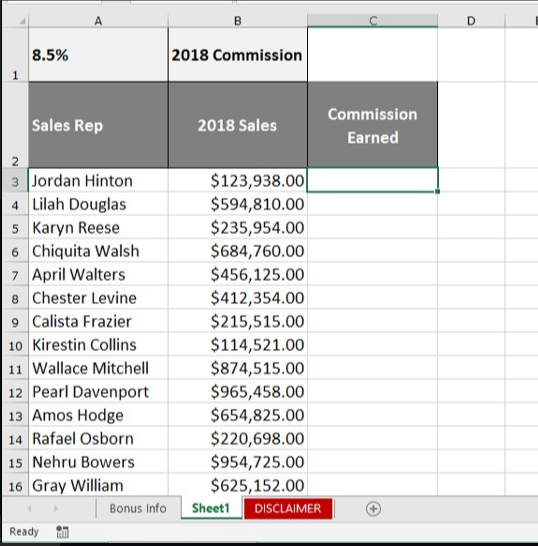This screenshot has width=538, height=546.
Task: Select the Sheet1 tab
Action: click(211, 508)
